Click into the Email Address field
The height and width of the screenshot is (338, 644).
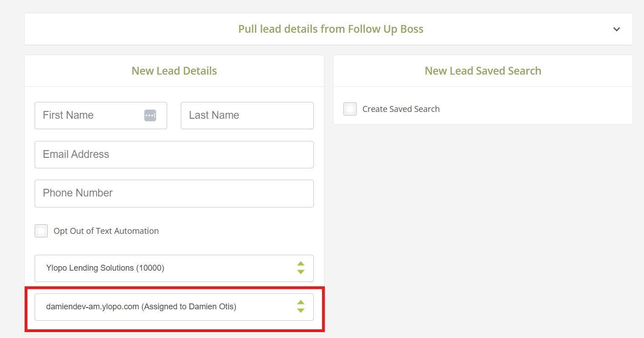174,155
